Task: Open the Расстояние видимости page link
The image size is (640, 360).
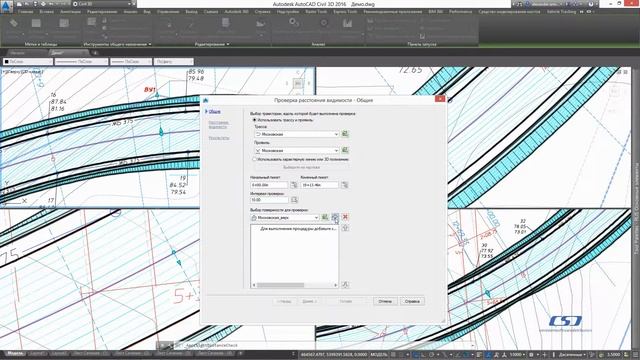Action: (219, 124)
